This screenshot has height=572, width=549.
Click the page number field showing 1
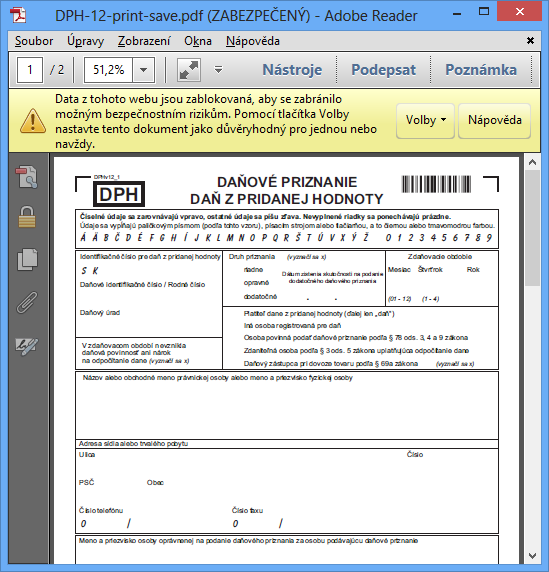(30, 70)
